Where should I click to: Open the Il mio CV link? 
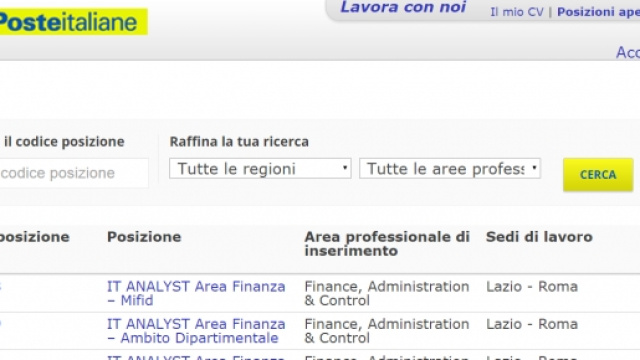coord(517,12)
